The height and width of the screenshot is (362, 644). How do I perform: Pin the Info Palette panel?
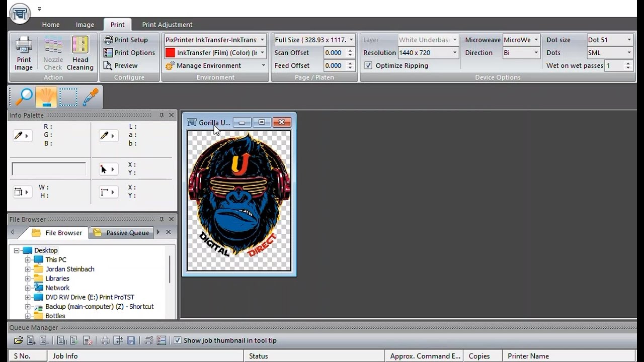(162, 115)
